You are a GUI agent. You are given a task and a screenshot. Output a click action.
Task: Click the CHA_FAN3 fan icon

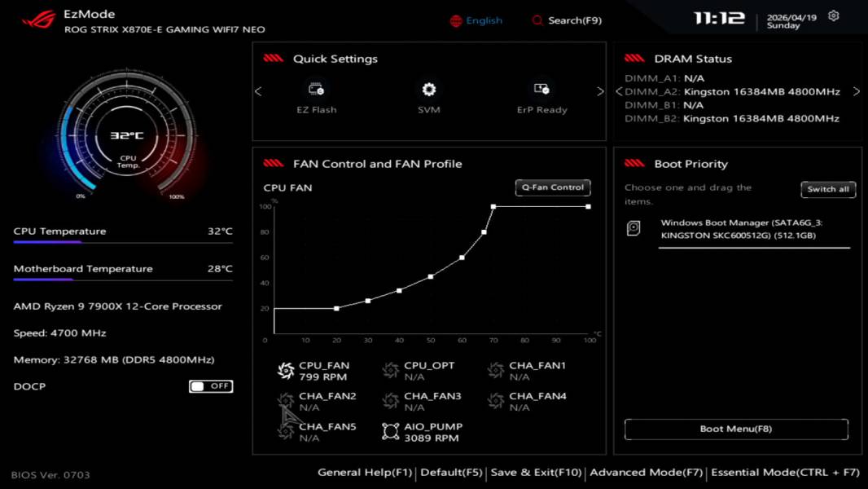point(390,401)
